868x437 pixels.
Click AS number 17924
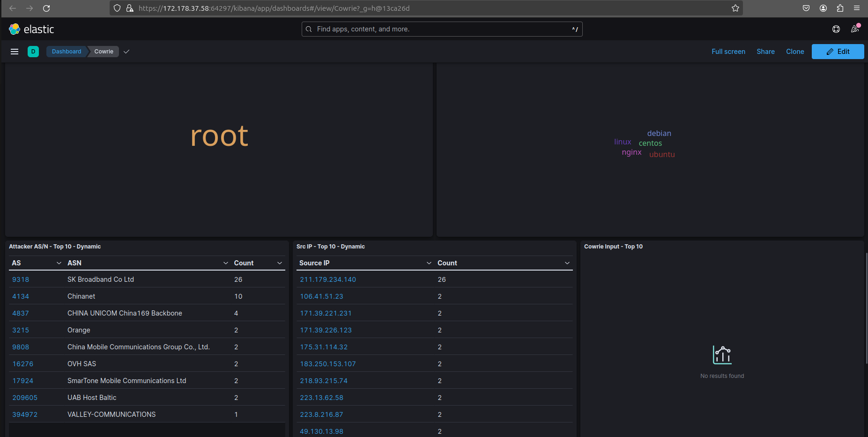23,381
